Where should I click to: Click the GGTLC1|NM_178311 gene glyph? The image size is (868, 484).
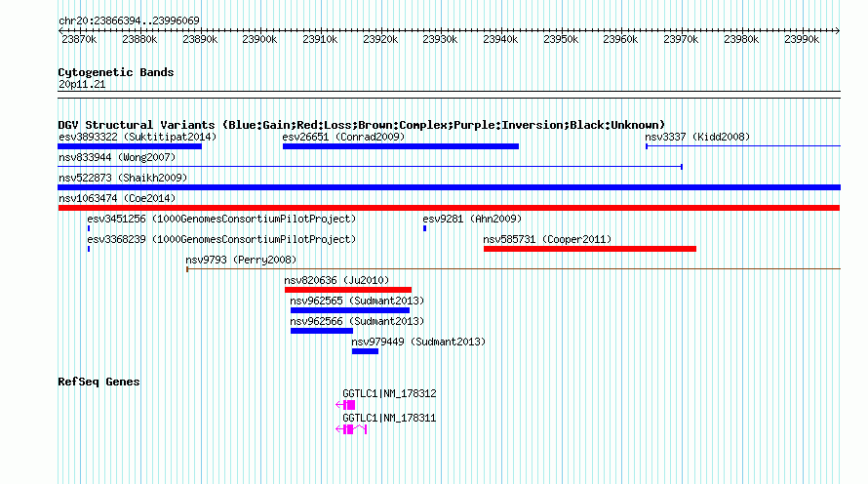[351, 429]
